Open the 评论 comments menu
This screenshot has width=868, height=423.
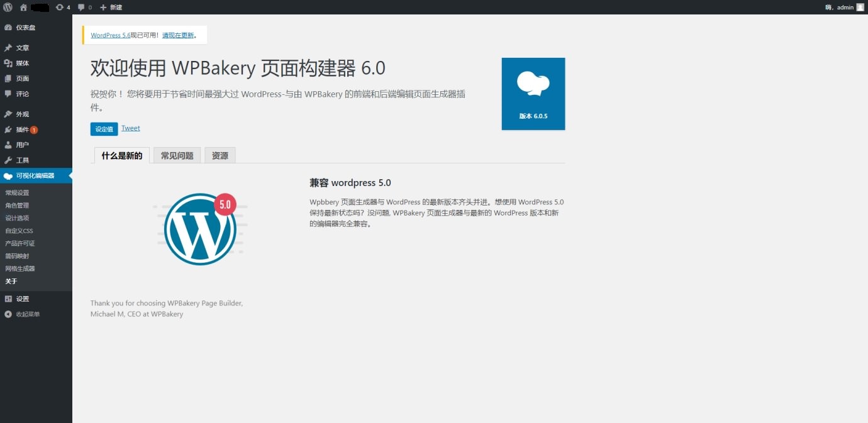[36, 94]
